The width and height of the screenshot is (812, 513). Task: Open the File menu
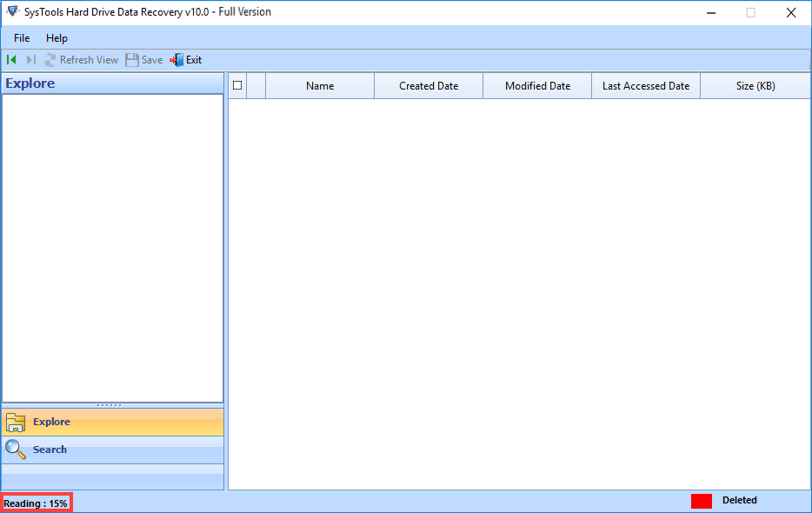[x=22, y=38]
